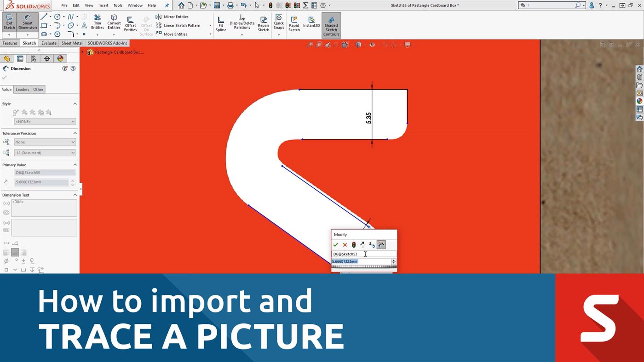Image resolution: width=644 pixels, height=362 pixels.
Task: Switch to the Leaders tab
Action: [22, 89]
